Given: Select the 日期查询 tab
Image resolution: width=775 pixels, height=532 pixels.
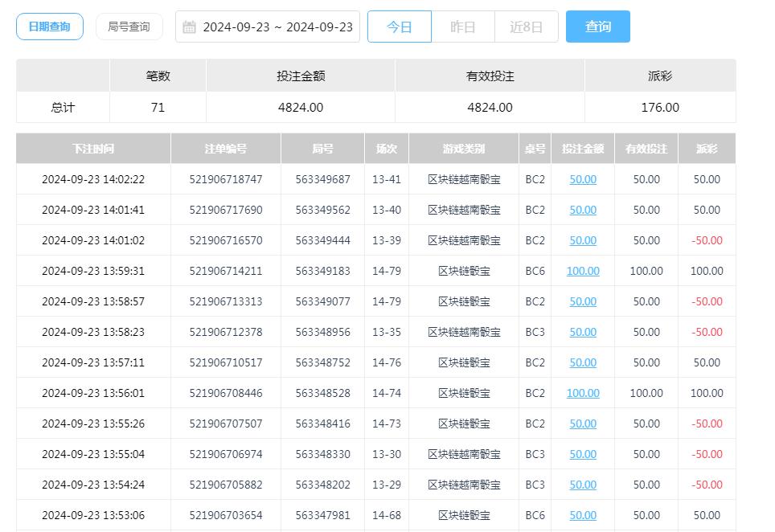Looking at the screenshot, I should click(50, 26).
